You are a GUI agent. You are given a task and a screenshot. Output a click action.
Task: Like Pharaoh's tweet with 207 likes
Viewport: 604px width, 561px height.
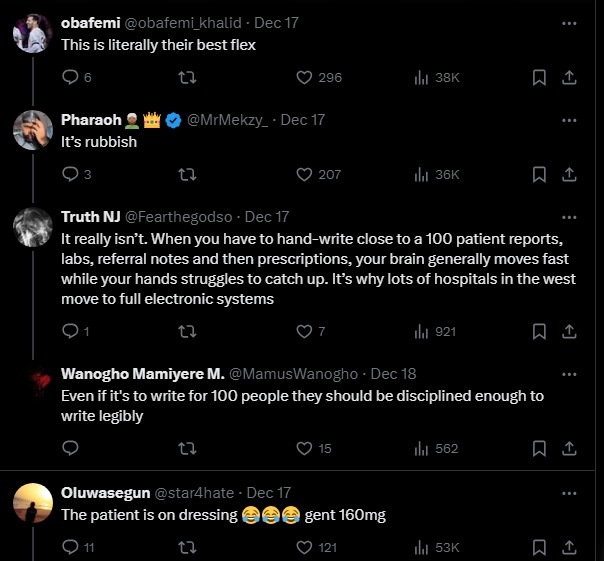pyautogui.click(x=305, y=174)
